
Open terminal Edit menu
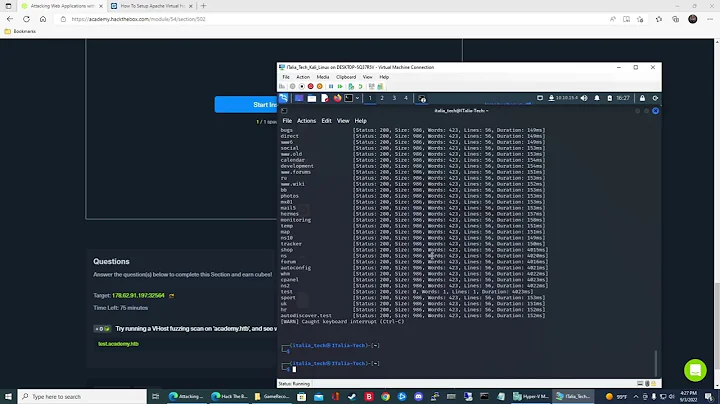[x=326, y=121]
